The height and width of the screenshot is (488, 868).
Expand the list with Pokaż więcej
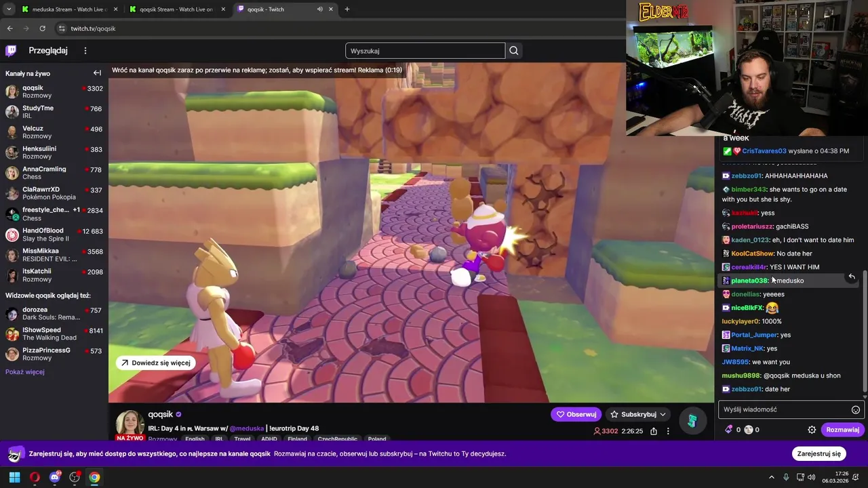pyautogui.click(x=25, y=372)
